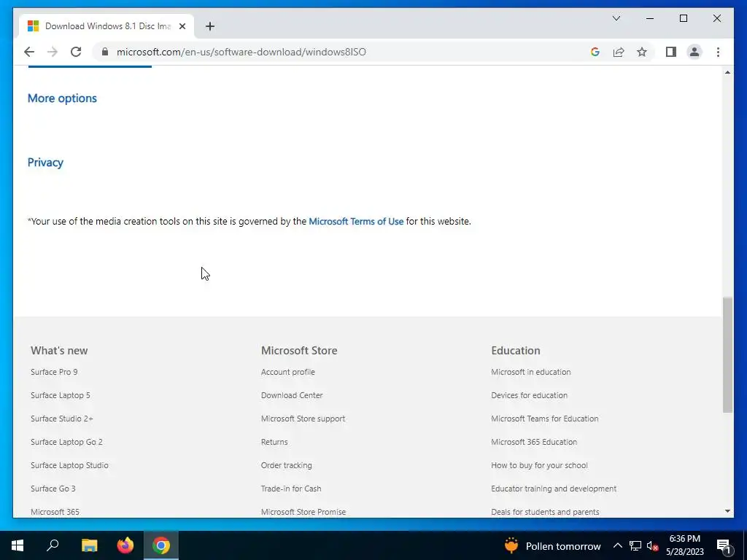The width and height of the screenshot is (747, 560).
Task: Click Chrome icon in taskbar
Action: coord(161,545)
